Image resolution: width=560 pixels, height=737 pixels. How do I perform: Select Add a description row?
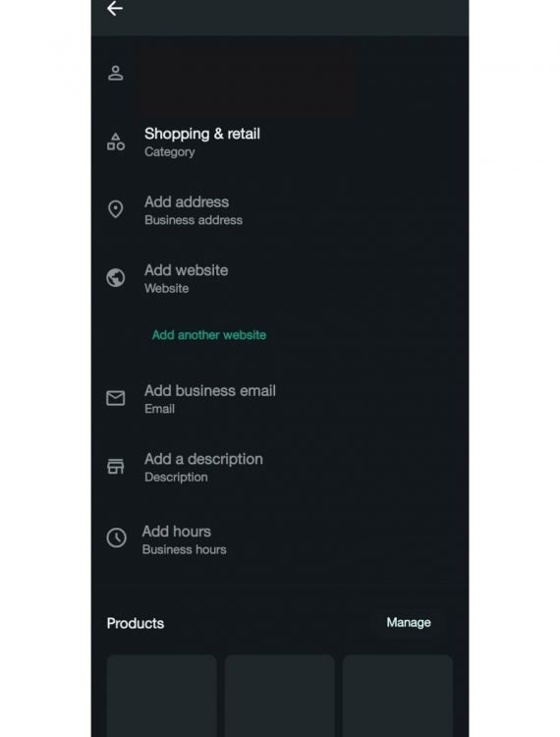point(280,467)
